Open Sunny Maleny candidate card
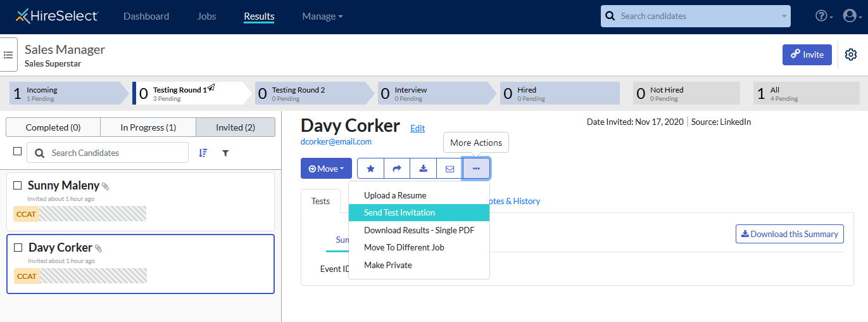 point(141,202)
